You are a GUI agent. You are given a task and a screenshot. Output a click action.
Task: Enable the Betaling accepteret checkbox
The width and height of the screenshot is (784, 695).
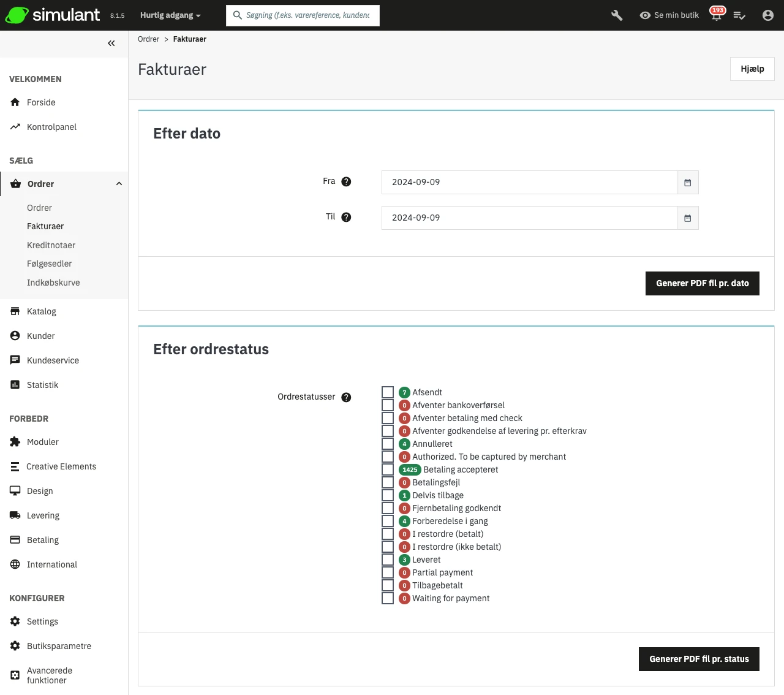(388, 469)
